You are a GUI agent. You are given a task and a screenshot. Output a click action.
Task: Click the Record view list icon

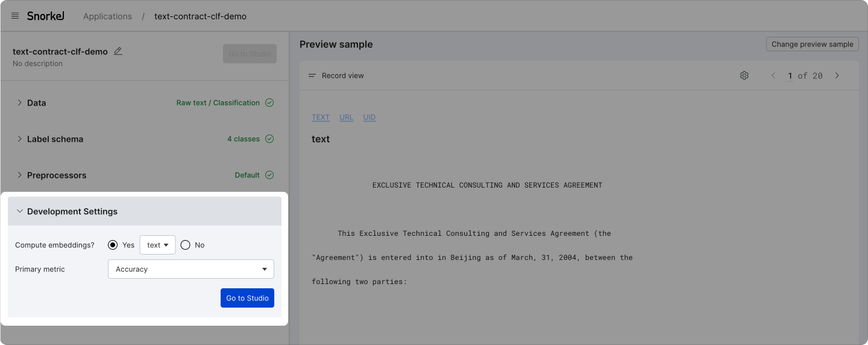312,75
